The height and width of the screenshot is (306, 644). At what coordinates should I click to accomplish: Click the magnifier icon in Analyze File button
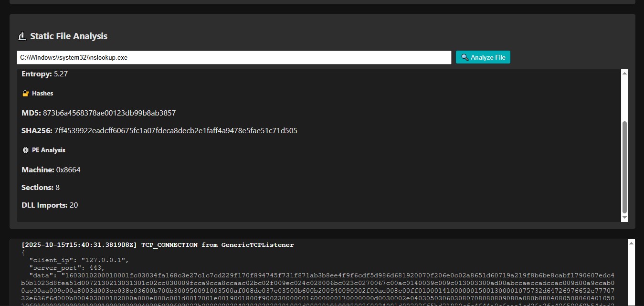465,57
